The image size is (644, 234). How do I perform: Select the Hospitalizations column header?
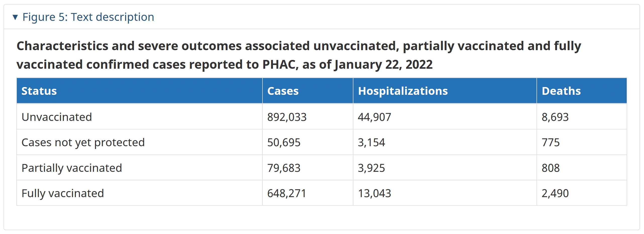point(403,91)
